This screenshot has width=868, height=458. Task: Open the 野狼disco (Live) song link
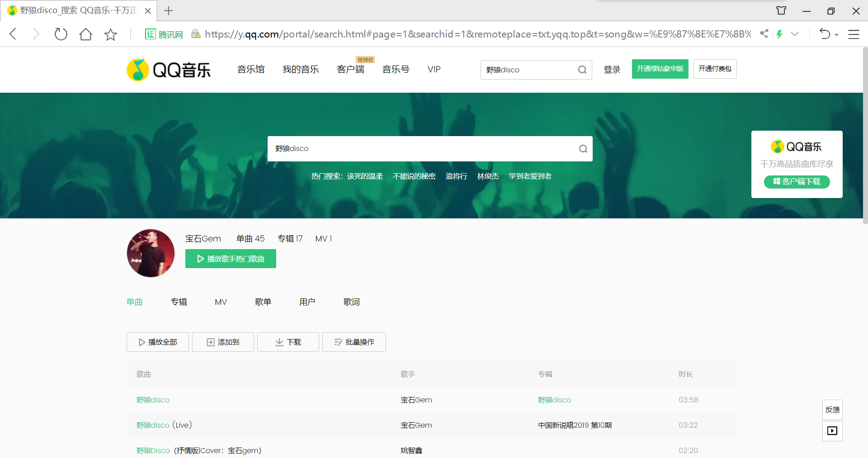coord(153,425)
